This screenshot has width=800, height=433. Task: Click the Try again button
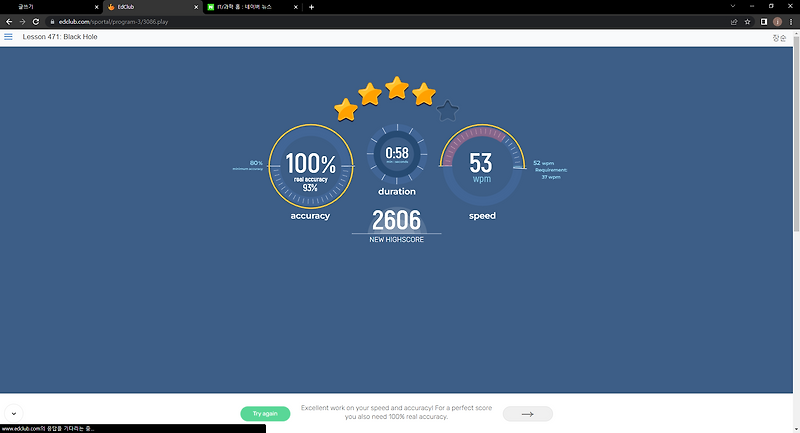click(x=265, y=414)
